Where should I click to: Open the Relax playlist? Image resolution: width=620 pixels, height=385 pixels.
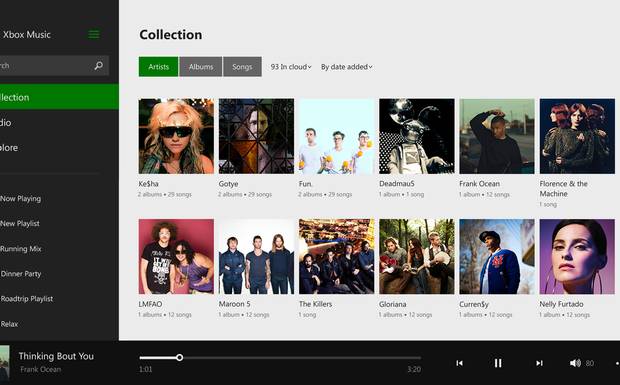(9, 324)
